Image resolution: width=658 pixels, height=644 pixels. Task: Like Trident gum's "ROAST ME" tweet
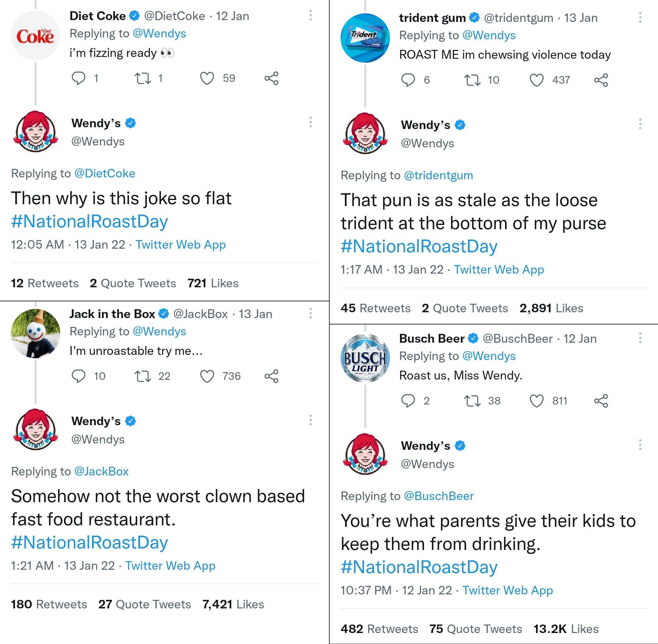536,80
